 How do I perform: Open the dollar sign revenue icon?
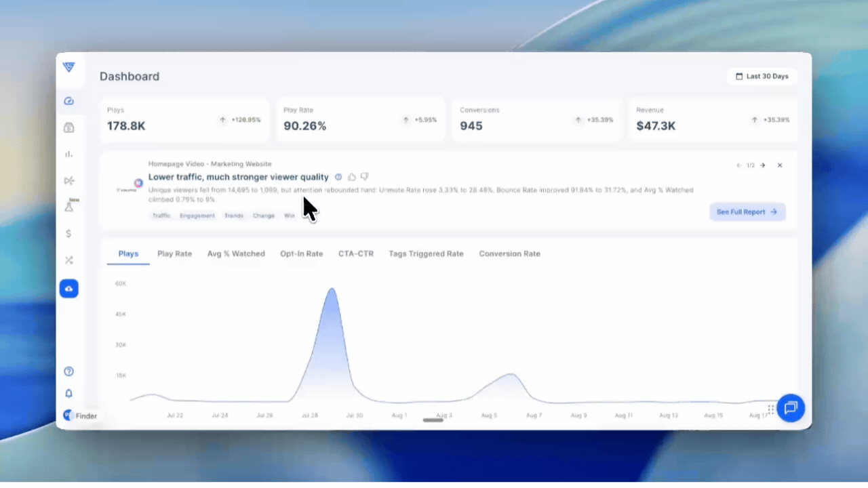click(x=68, y=233)
